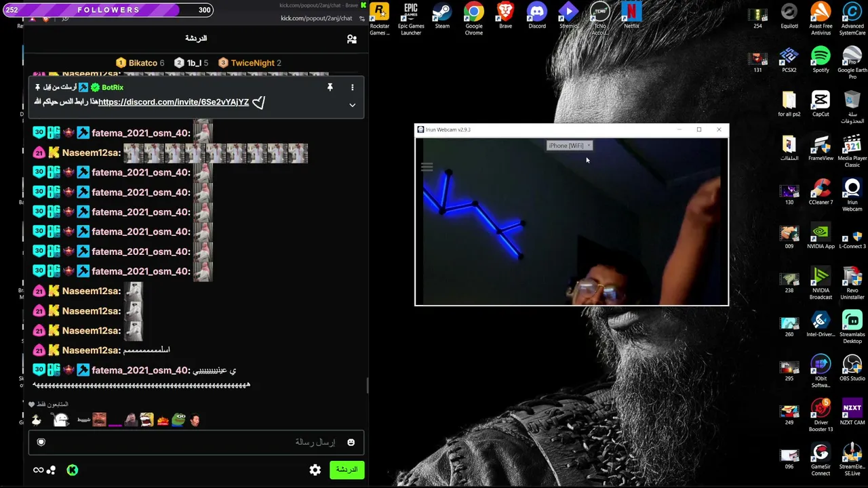Select the Spotify desktop icon
The width and height of the screenshot is (868, 488).
coord(821,60)
